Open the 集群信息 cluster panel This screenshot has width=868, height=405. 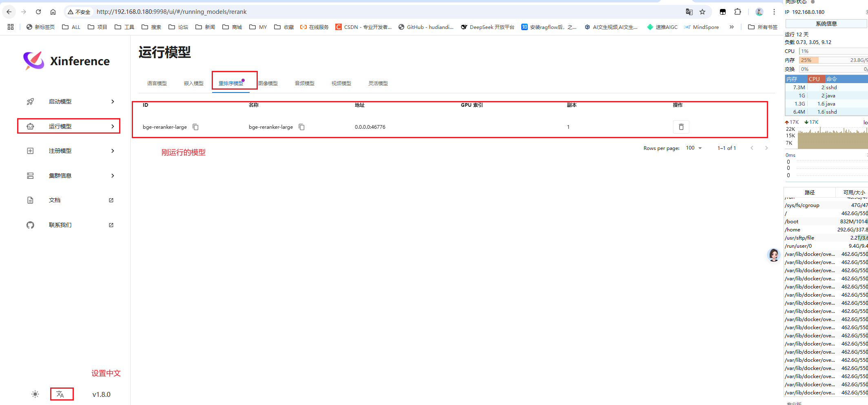tap(60, 176)
